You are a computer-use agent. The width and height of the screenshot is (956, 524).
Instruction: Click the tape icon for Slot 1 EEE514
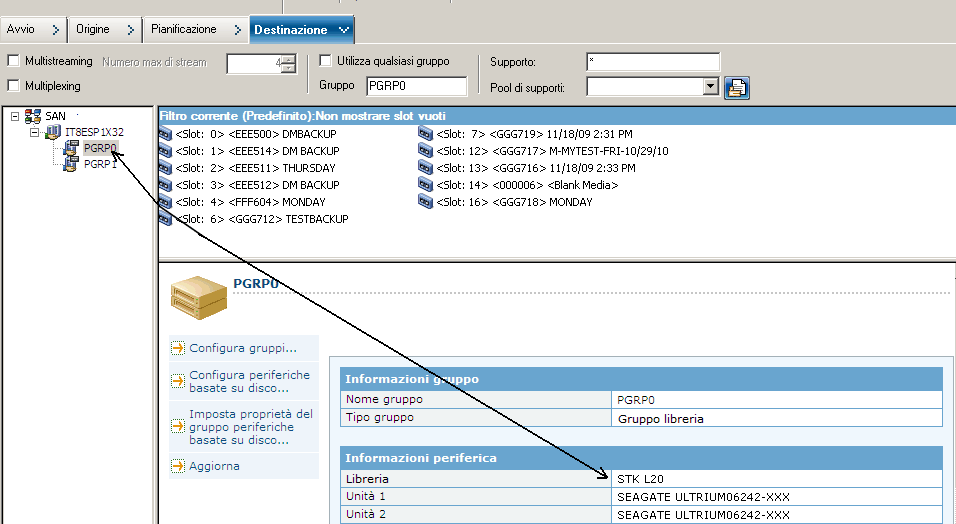(165, 151)
